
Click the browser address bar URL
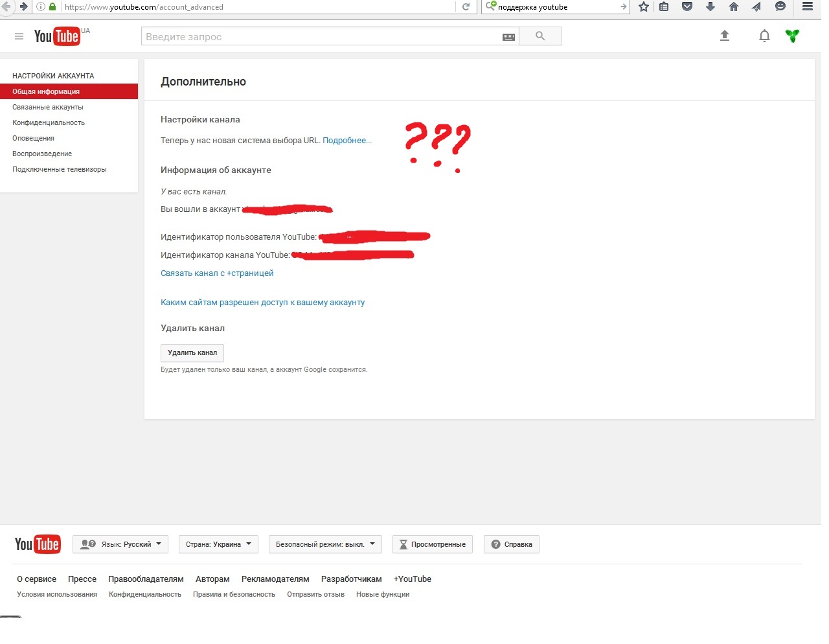(x=259, y=7)
